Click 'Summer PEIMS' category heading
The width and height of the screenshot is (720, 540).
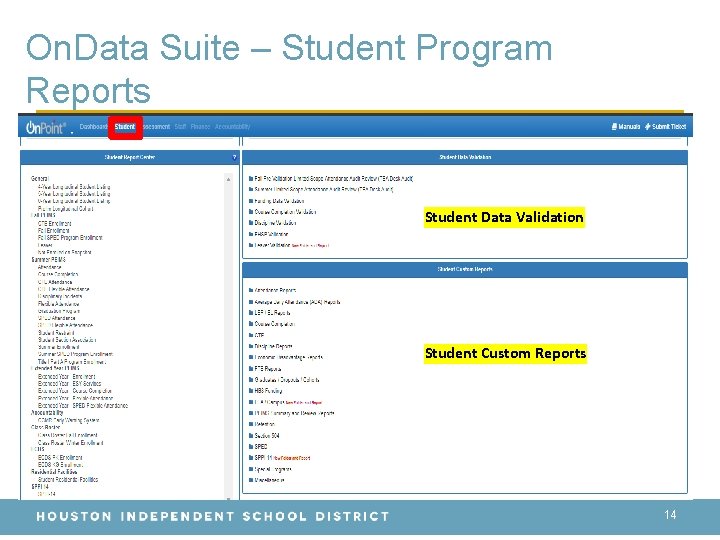[x=48, y=260]
